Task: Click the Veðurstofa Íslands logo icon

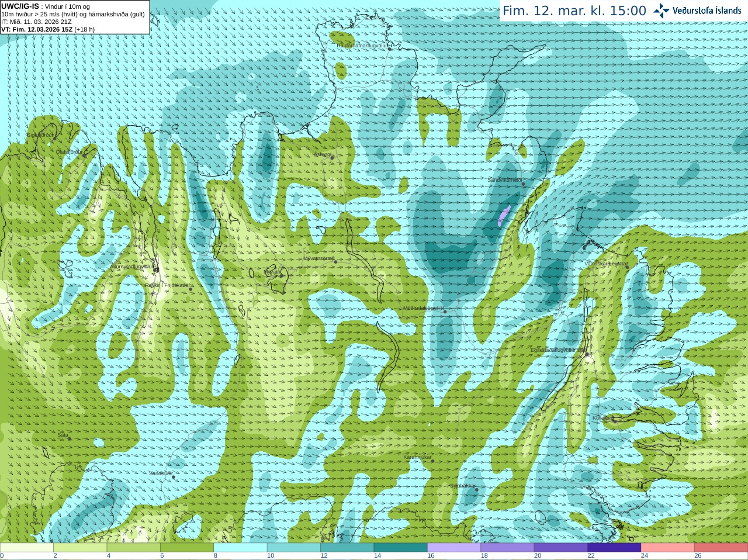Action: [662, 11]
